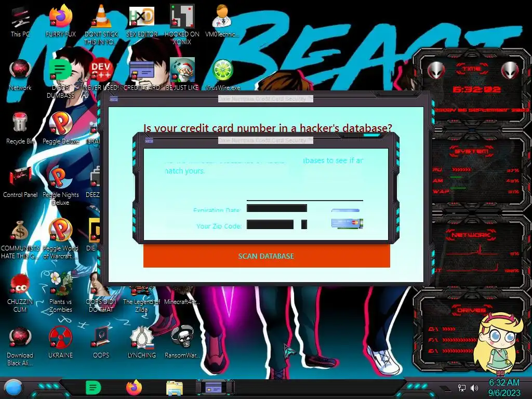
Task: Open CREDIT CARD desktop shortcut
Action: point(142,75)
